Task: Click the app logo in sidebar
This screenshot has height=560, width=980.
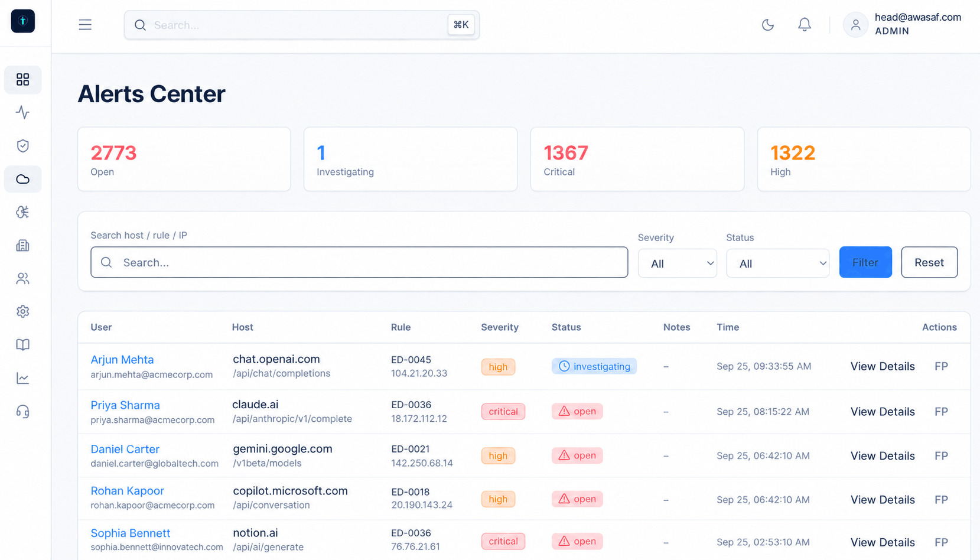Action: 23,21
